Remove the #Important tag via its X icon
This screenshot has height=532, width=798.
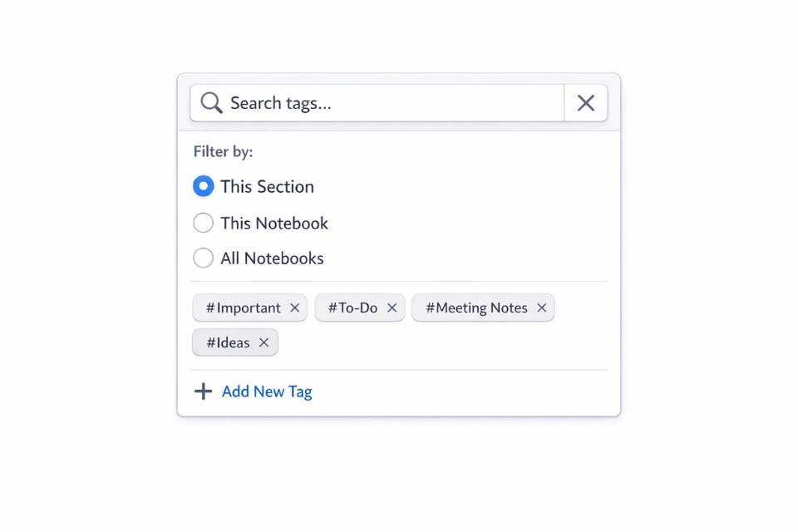[295, 308]
